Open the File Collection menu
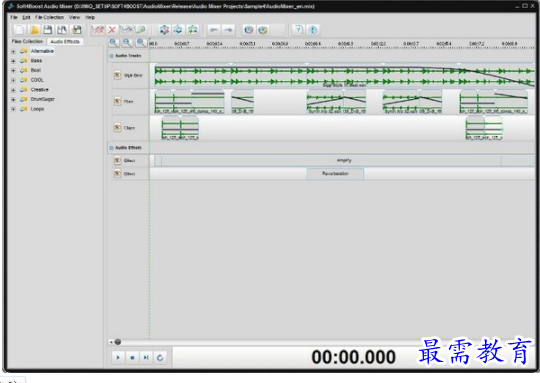540x383 pixels. point(49,17)
